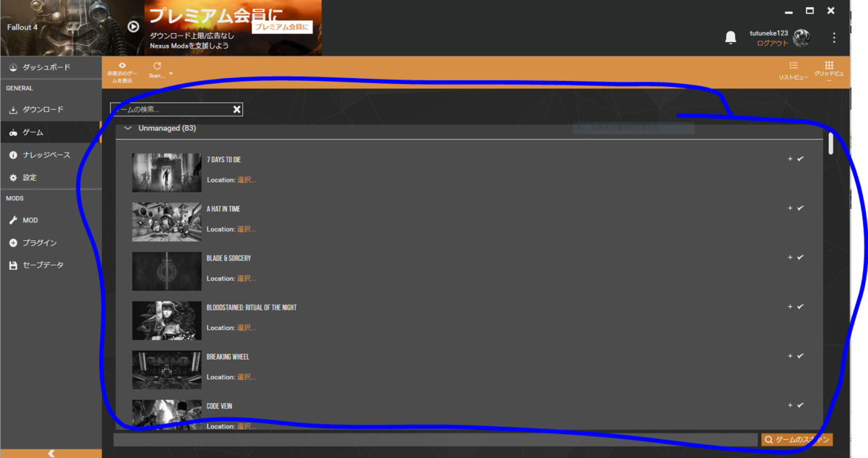The width and height of the screenshot is (868, 458).
Task: Open セーブデータ in the sidebar
Action: coord(51,266)
